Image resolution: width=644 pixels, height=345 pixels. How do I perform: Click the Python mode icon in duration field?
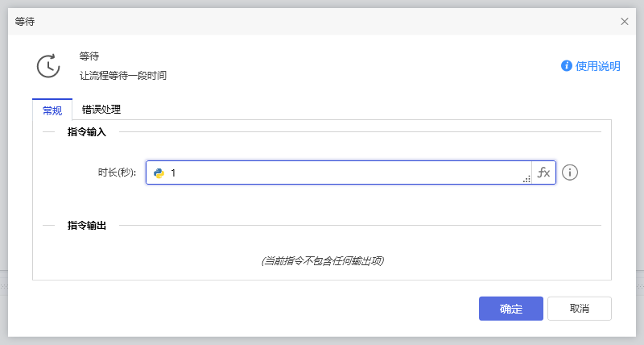click(159, 172)
